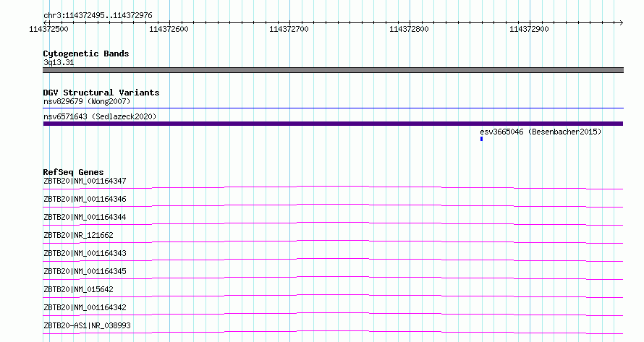Open transcript ZBTB20|NM_001164345
The width and height of the screenshot is (644, 342).
click(85, 271)
